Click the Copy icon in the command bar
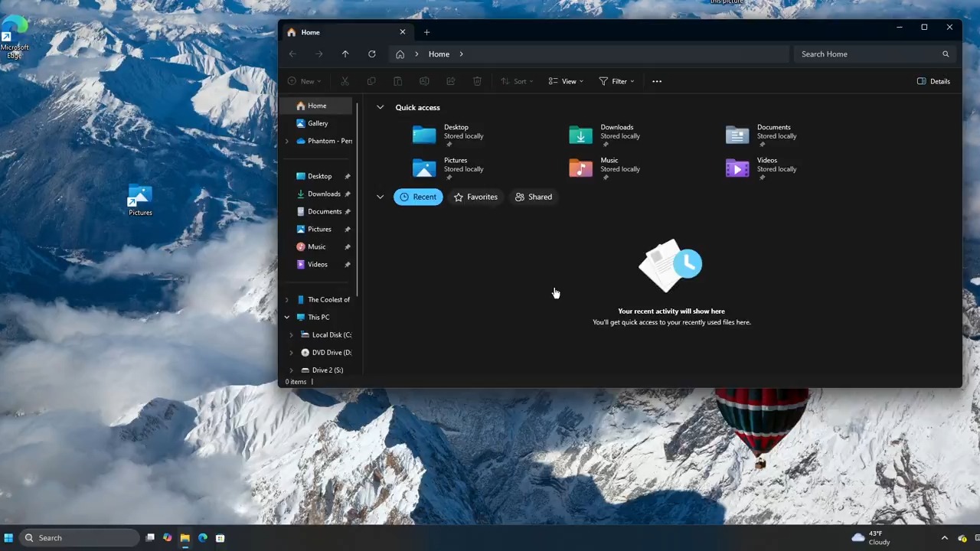The height and width of the screenshot is (551, 980). click(x=371, y=81)
